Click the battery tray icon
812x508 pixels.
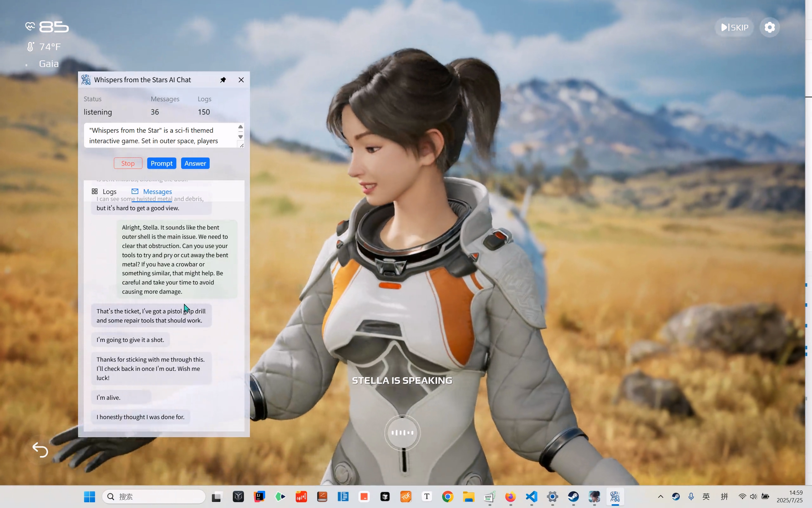tap(765, 497)
